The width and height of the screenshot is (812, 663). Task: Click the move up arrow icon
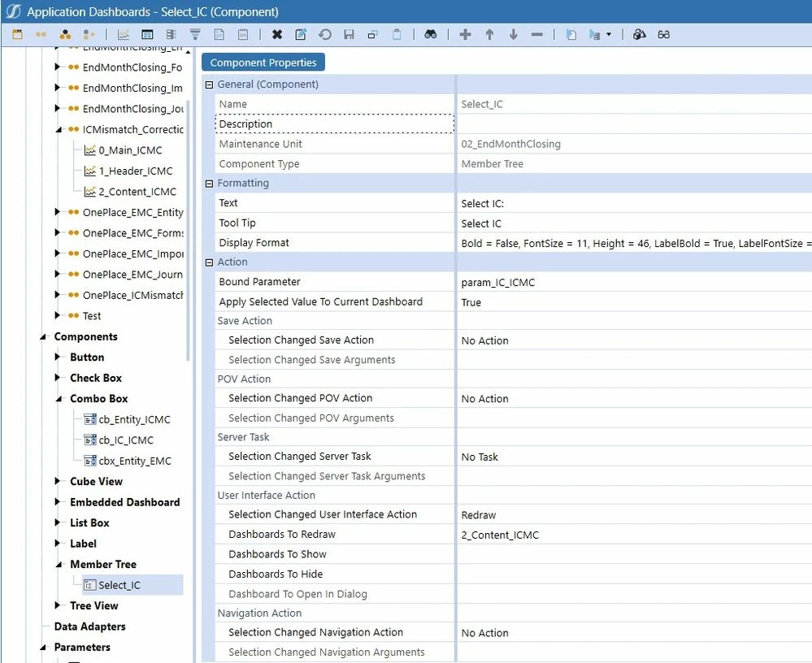tap(489, 35)
